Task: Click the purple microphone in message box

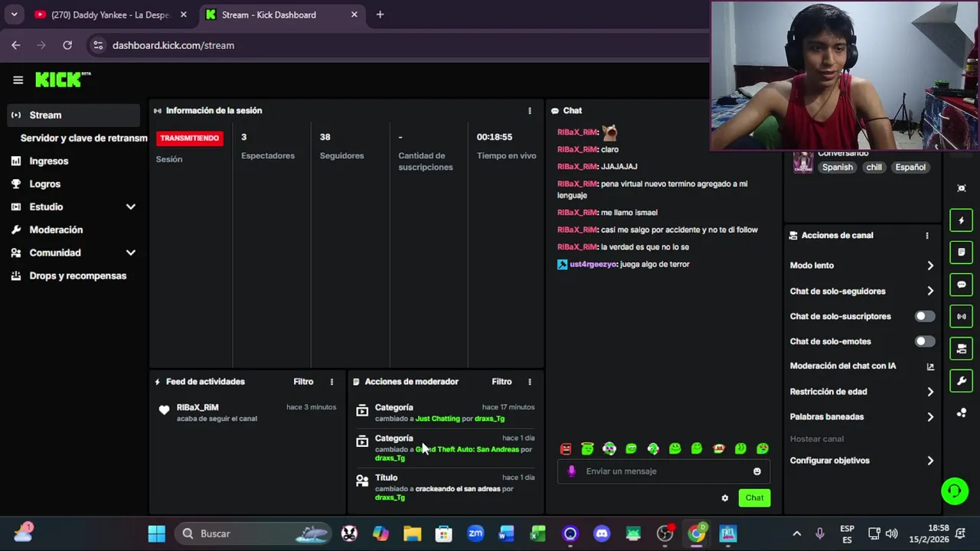Action: 571,471
